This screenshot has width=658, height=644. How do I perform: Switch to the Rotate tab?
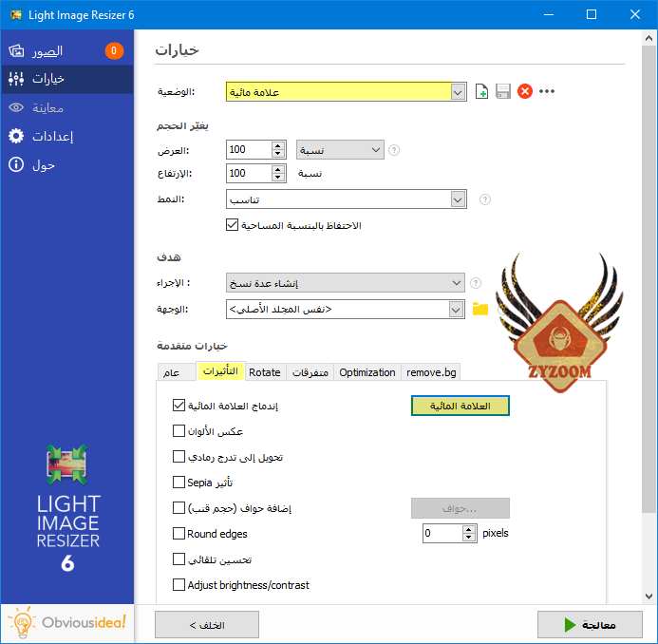pyautogui.click(x=265, y=372)
